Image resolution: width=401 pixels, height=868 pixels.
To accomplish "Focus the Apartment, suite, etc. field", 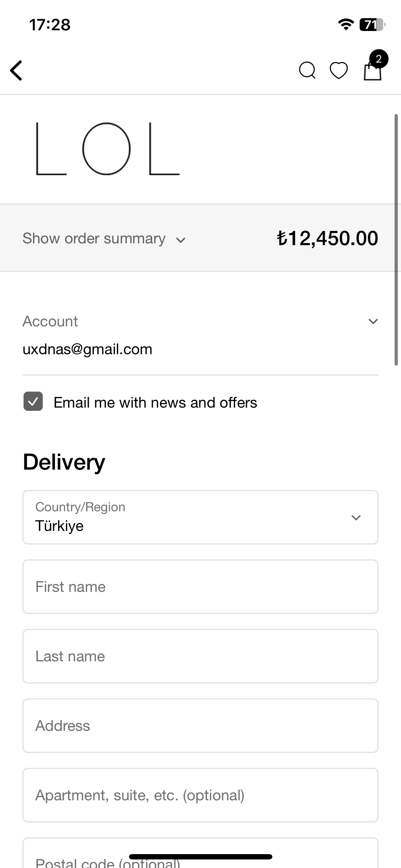I will pyautogui.click(x=200, y=795).
